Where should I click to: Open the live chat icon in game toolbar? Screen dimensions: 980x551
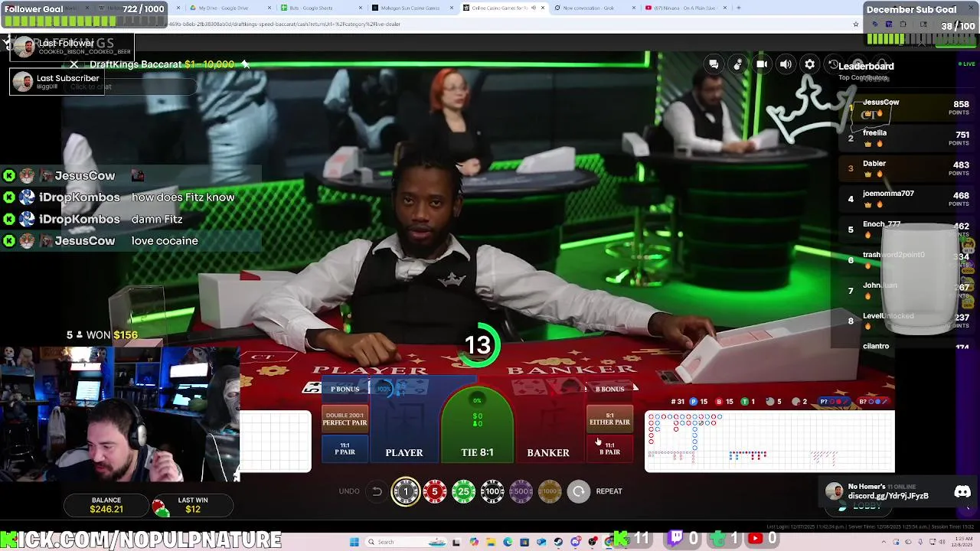(x=714, y=64)
